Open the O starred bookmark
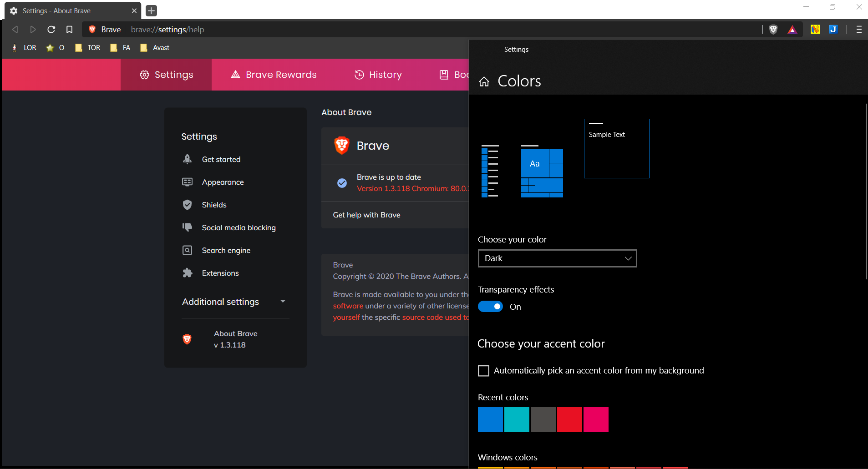Image resolution: width=868 pixels, height=469 pixels. [x=56, y=48]
